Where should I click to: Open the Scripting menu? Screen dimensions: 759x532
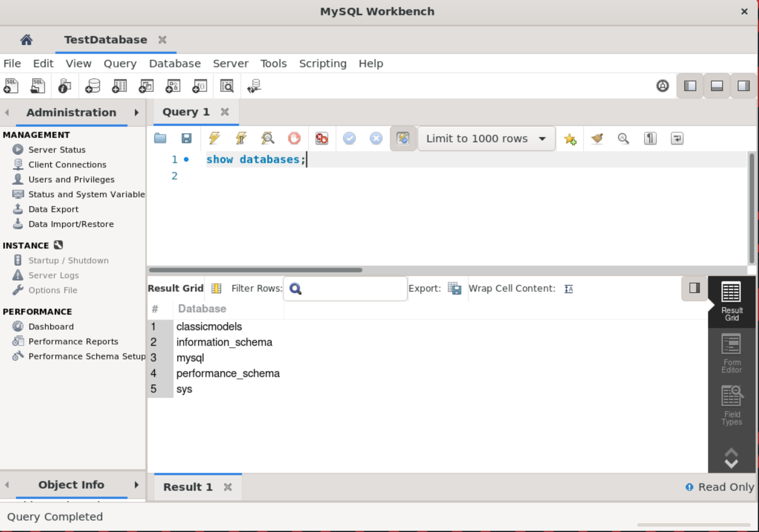pyautogui.click(x=323, y=64)
